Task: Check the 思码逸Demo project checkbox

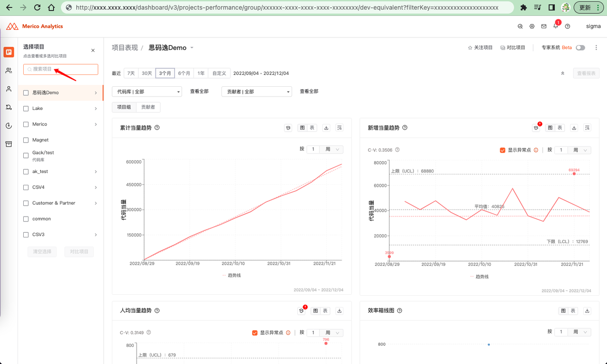Action: point(26,93)
